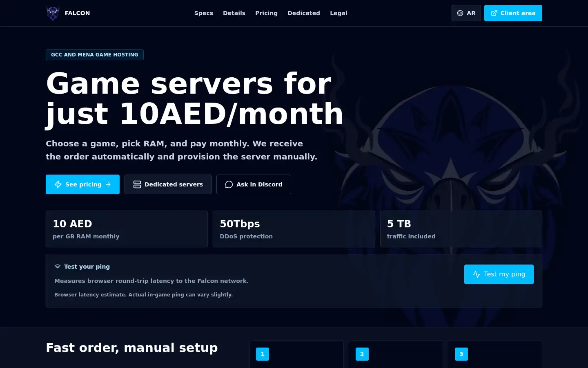Open the Dedicated servers button
This screenshot has width=588, height=368.
coord(168,184)
